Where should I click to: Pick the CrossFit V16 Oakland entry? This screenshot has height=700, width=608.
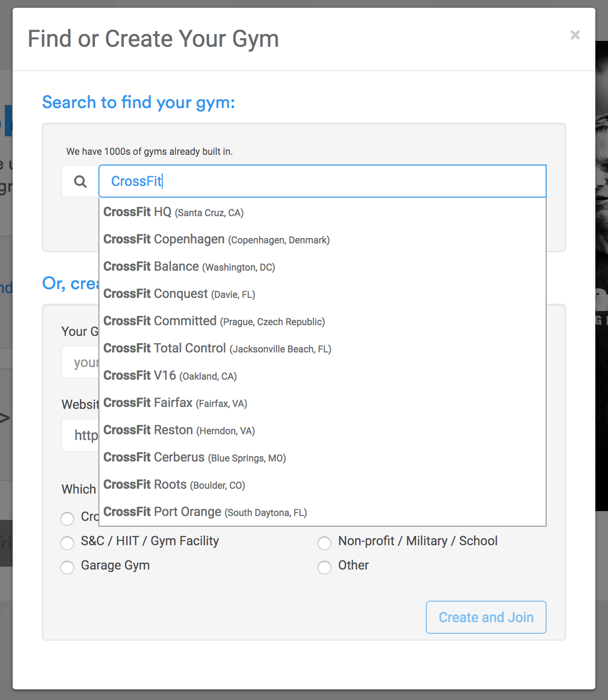[170, 376]
